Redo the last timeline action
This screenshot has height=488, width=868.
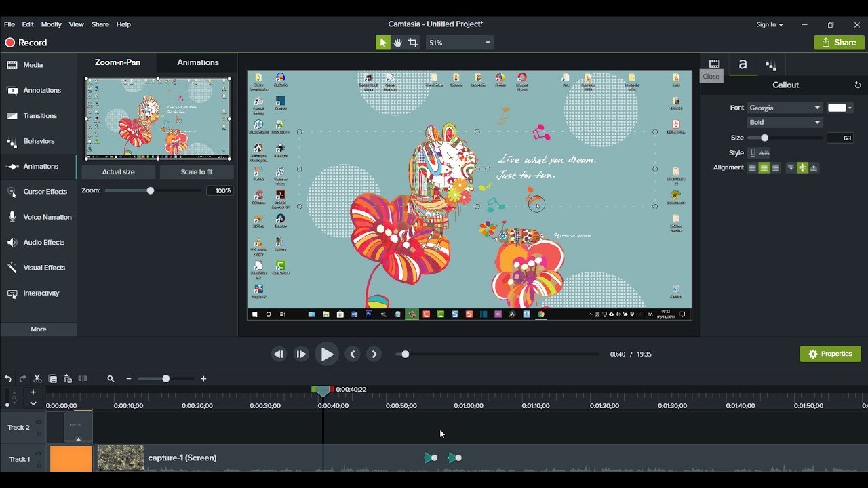coord(22,379)
